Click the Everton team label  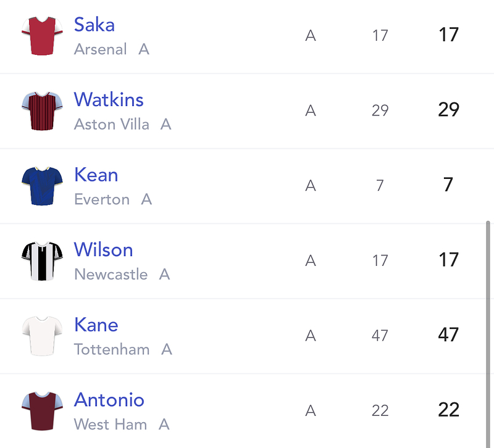tap(102, 199)
